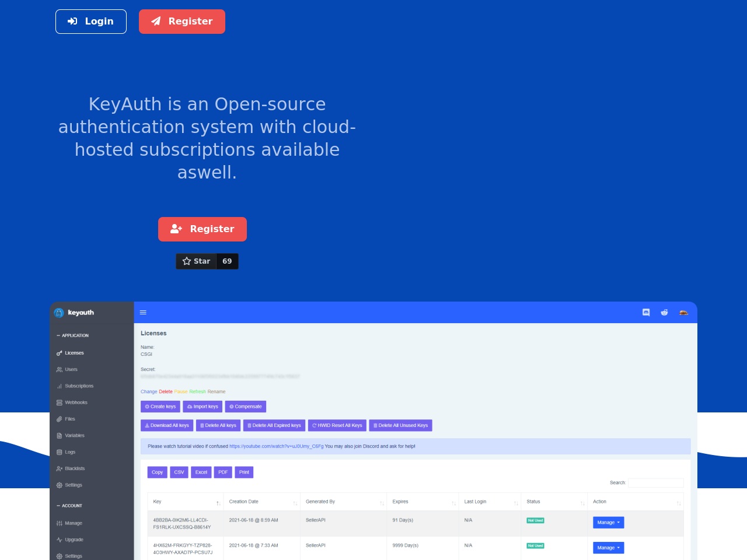Select the Subscriptions sidebar label
Screen dimensions: 747x560
click(79, 386)
